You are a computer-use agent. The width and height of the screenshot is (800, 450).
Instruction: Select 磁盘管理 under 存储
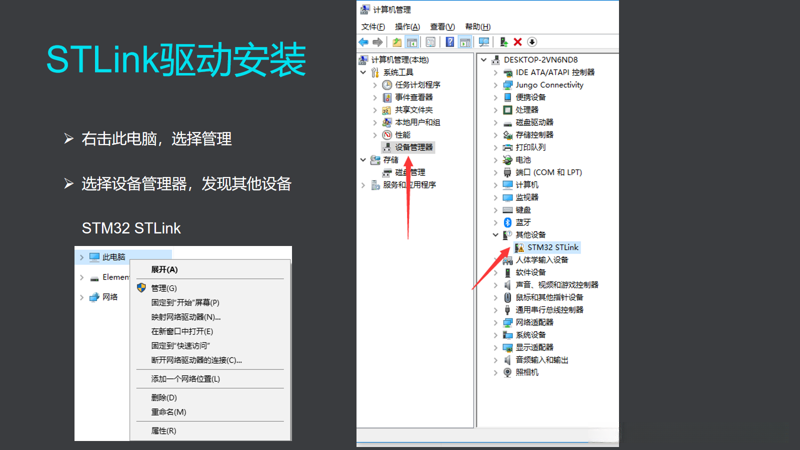pos(410,172)
